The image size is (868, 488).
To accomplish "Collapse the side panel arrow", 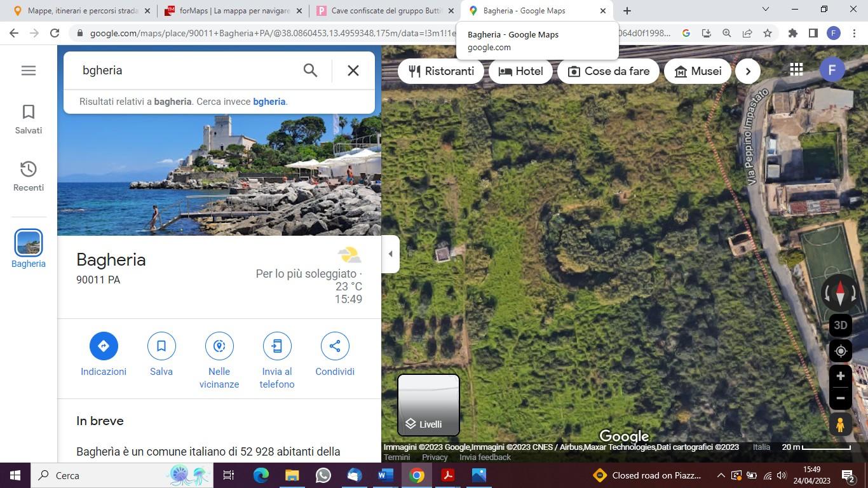I will pyautogui.click(x=390, y=254).
